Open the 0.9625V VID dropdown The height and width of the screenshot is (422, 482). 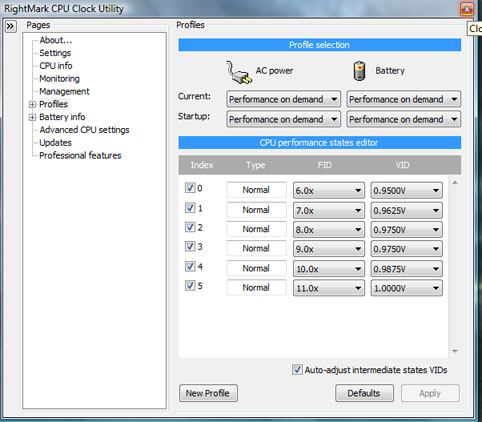[x=407, y=210]
